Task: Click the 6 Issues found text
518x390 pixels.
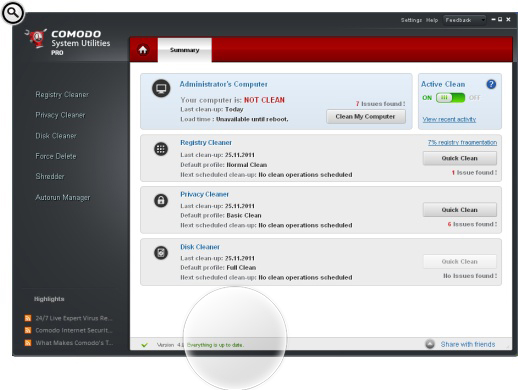Action: tap(472, 224)
